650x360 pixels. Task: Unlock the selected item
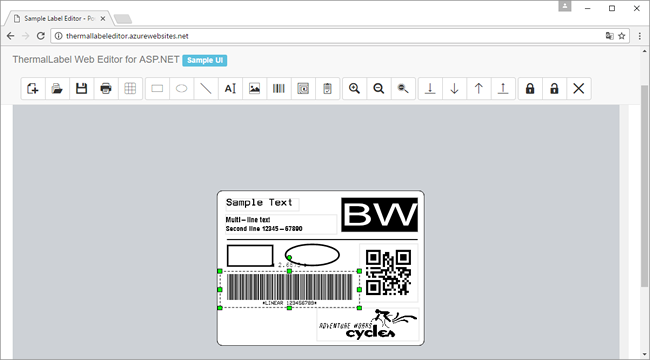click(555, 88)
